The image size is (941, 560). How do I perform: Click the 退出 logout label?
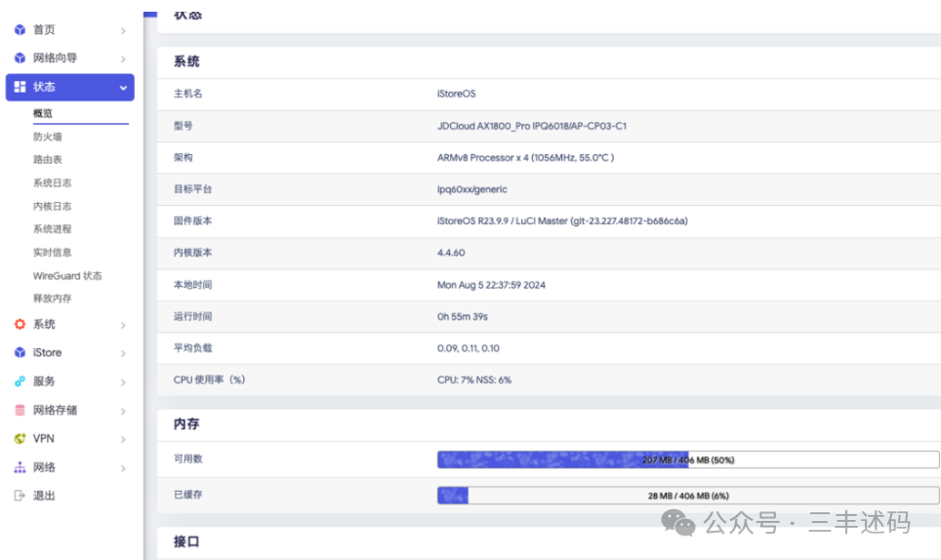(44, 496)
